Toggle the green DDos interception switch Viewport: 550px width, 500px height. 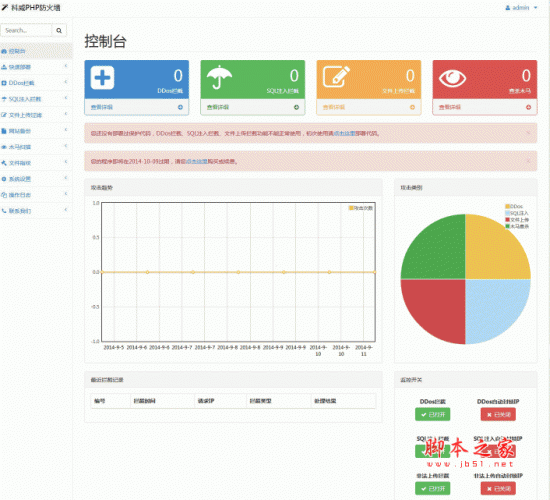click(x=432, y=414)
